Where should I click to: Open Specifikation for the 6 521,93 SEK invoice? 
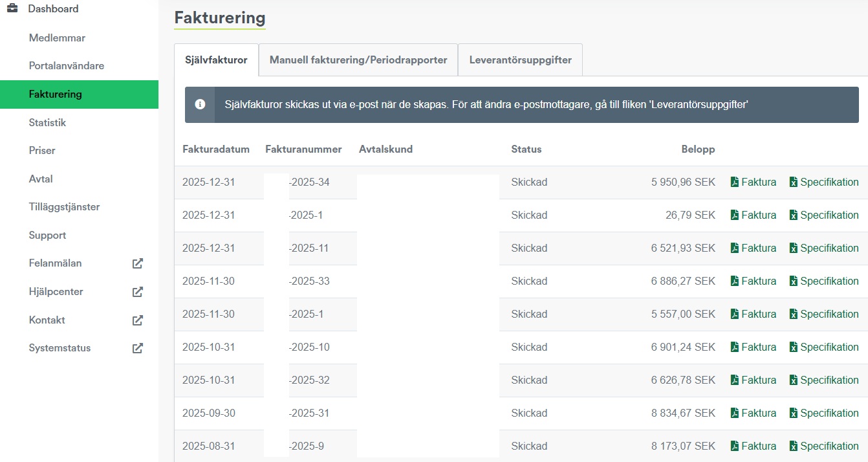coord(829,248)
